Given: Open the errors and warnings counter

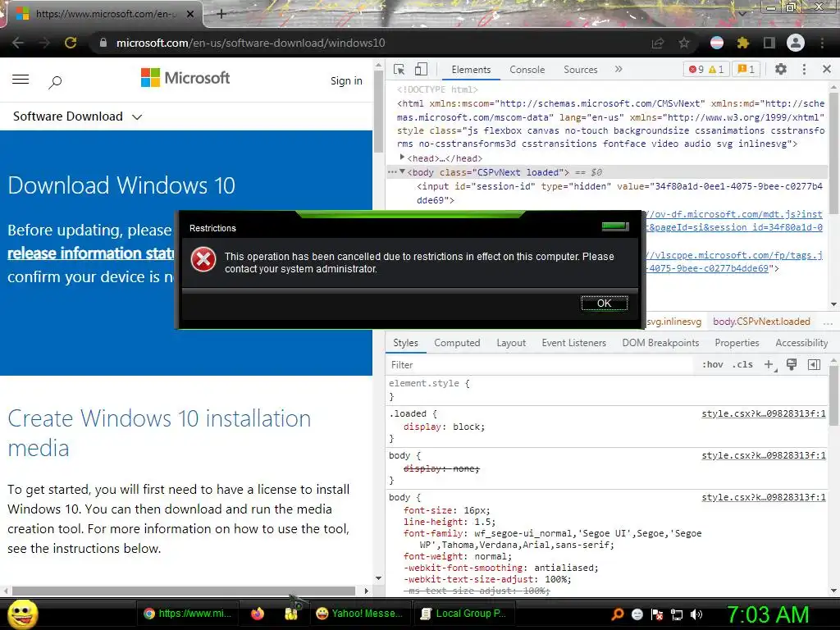Looking at the screenshot, I should (706, 70).
